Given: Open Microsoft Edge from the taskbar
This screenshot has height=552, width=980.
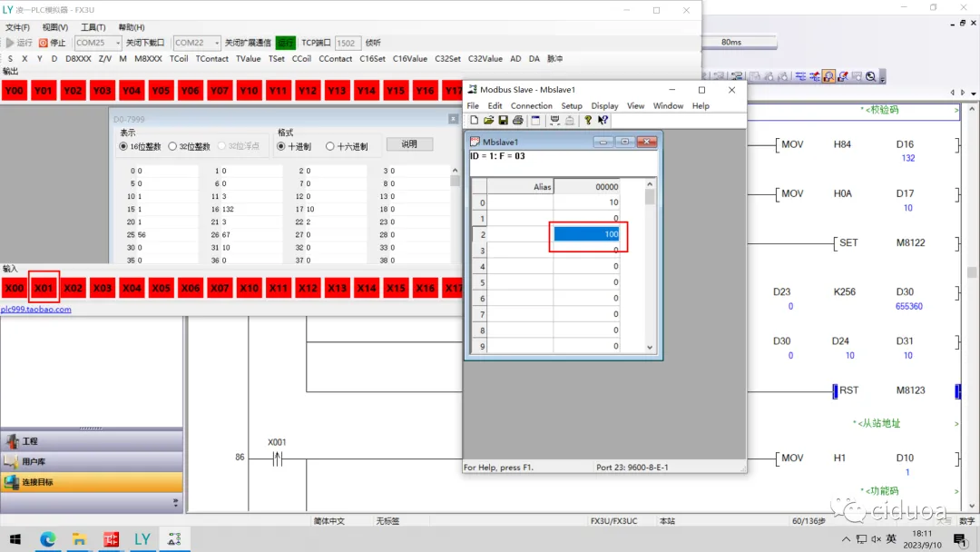Looking at the screenshot, I should (x=47, y=539).
